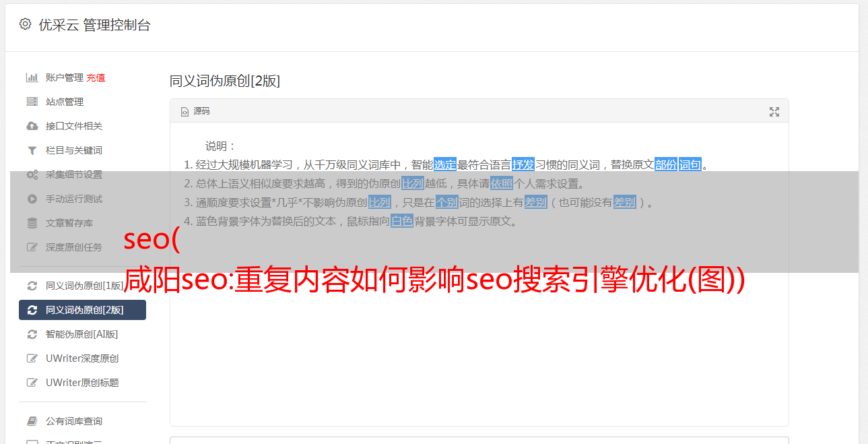Click the red 充值 recharge link
The image size is (868, 444).
pos(96,77)
